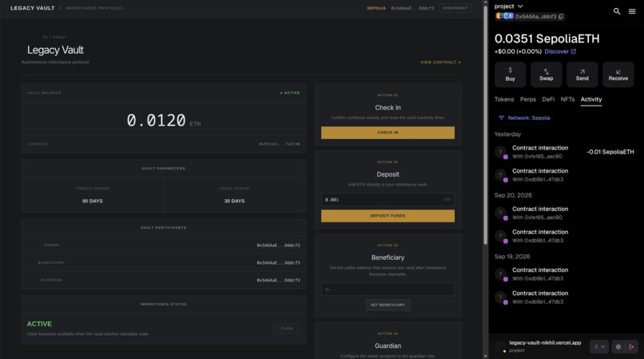Click the Guardian action heading

[x=388, y=346]
